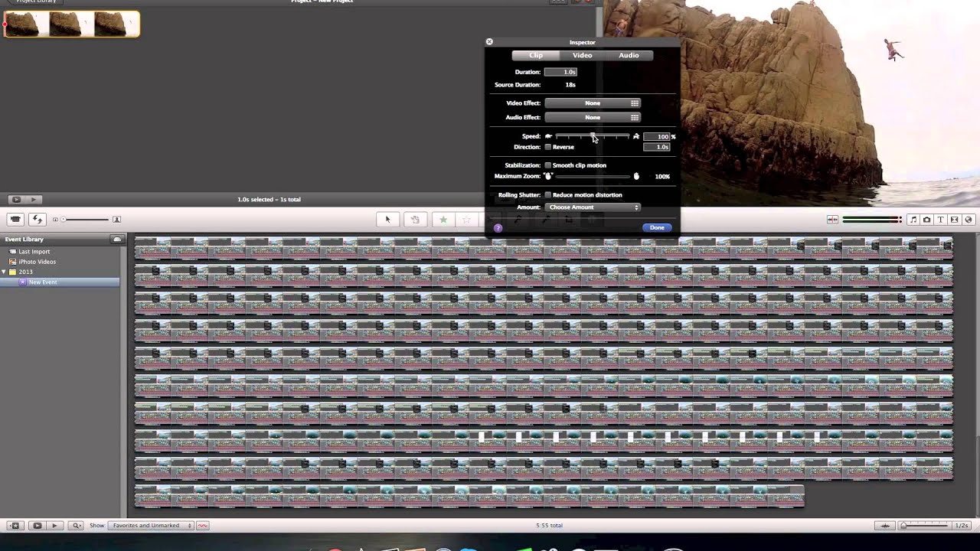Select the 2013 folder row
The height and width of the screenshot is (551, 980).
click(x=26, y=272)
